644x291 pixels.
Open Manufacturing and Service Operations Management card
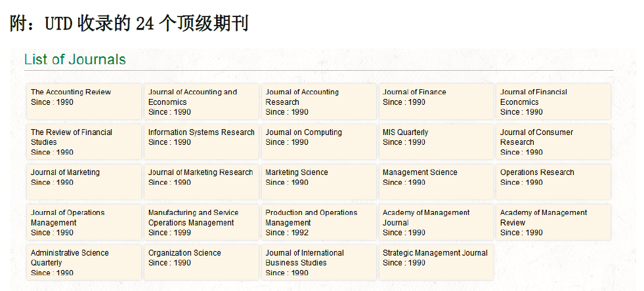coord(202,222)
